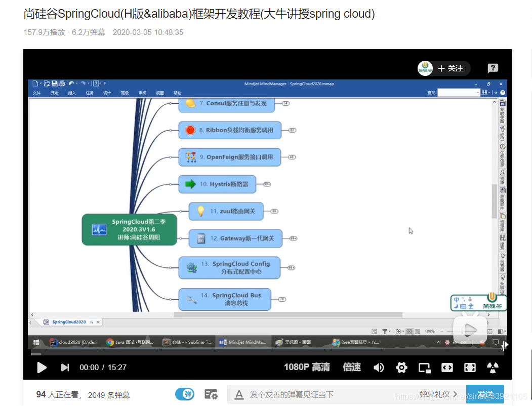Image resolution: width=532 pixels, height=406 pixels.
Task: Select the 10. Hystrix断路器 topic
Action: [x=217, y=184]
